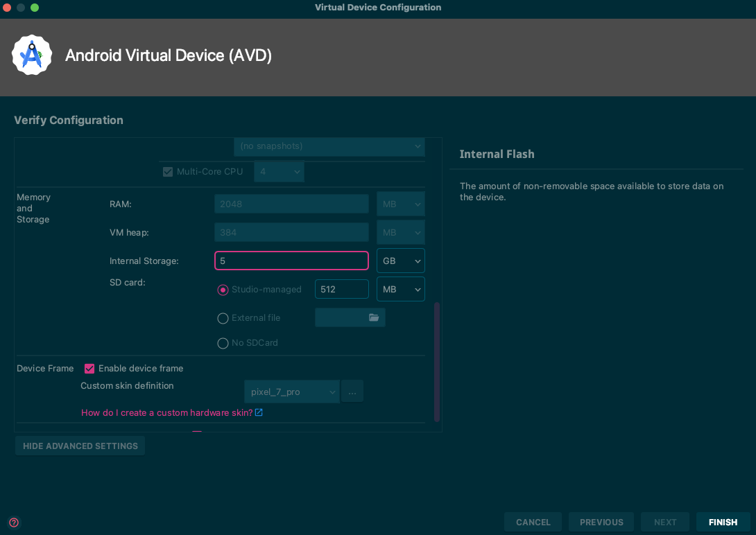The height and width of the screenshot is (535, 756).
Task: Click the 'RAM:' label
Action: point(121,204)
